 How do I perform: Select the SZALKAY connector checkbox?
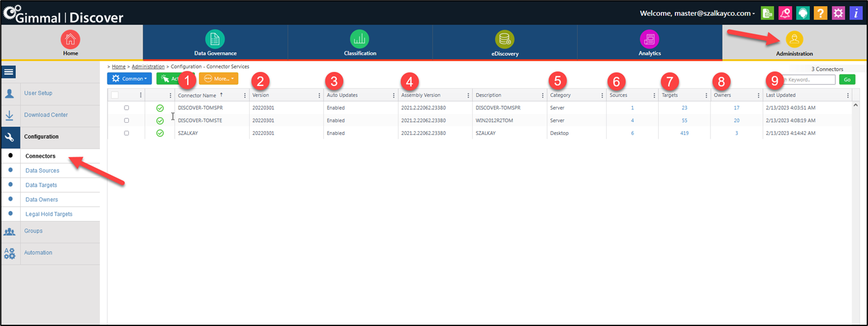pyautogui.click(x=126, y=133)
